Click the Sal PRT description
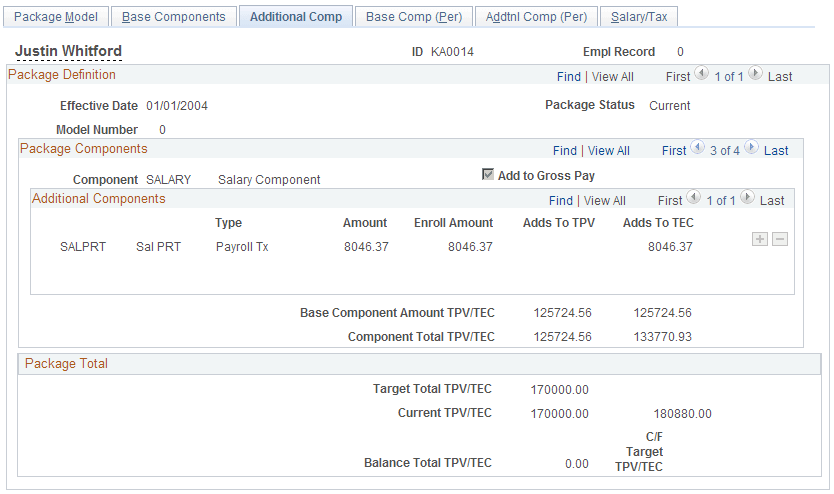The width and height of the screenshot is (834, 494). click(159, 247)
